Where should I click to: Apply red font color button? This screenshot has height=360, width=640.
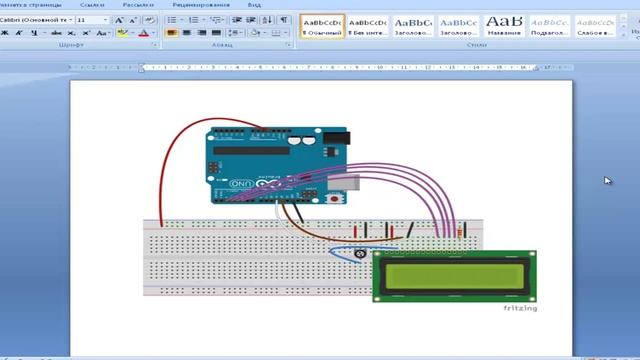(144, 33)
